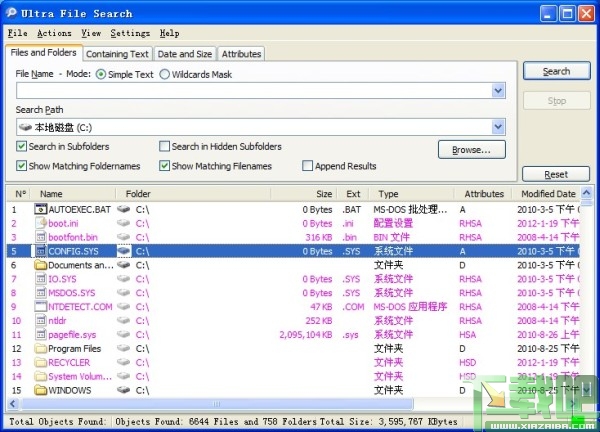Click the horizontal scrollbar thumb
This screenshot has width=600, height=432.
[x=217, y=404]
